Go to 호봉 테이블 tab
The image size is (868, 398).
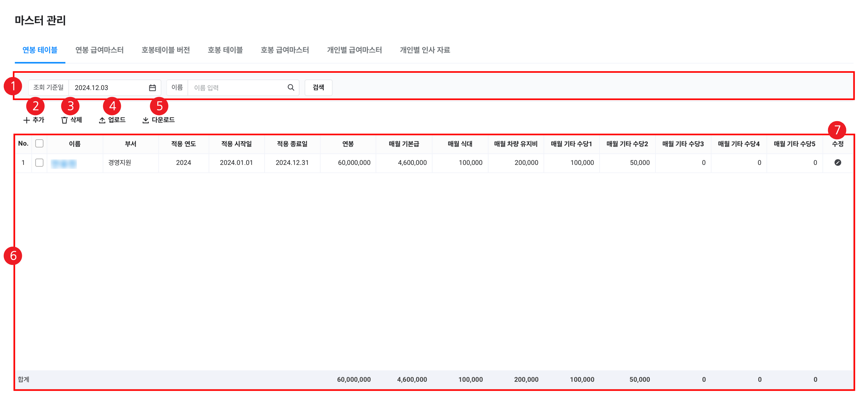[x=225, y=50]
